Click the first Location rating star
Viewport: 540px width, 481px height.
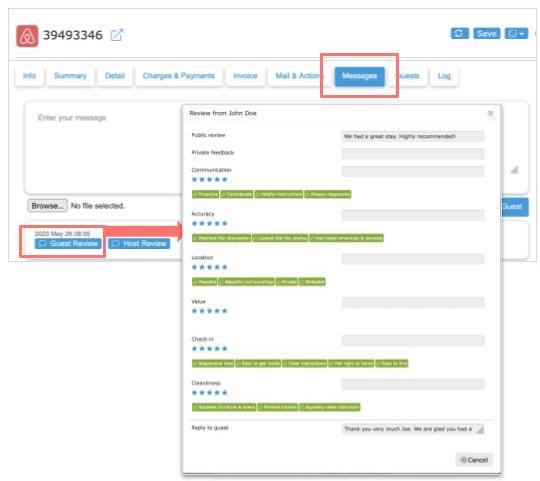point(195,267)
